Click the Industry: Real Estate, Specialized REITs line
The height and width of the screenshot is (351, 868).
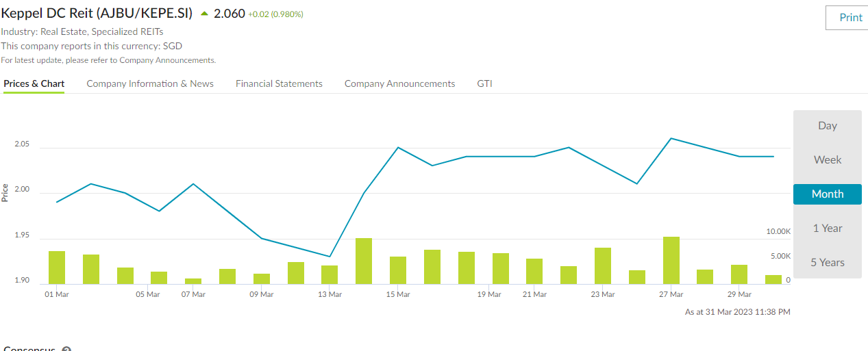click(x=82, y=31)
